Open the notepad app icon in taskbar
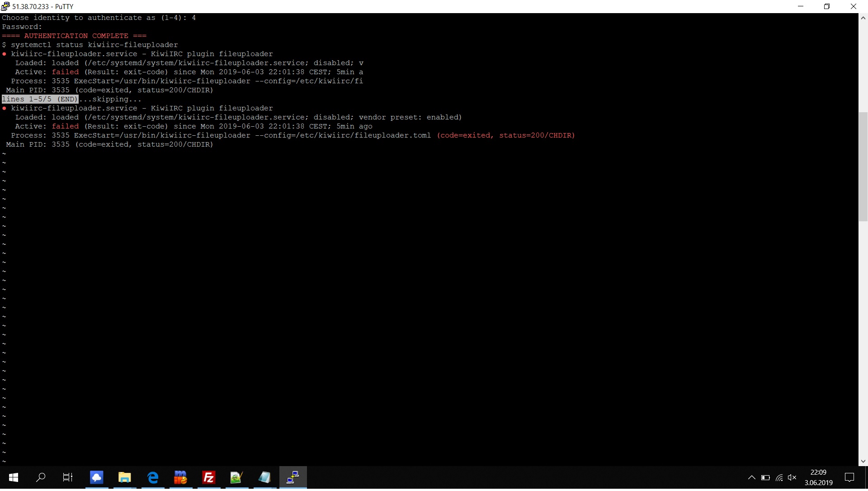The height and width of the screenshot is (491, 868). [265, 477]
